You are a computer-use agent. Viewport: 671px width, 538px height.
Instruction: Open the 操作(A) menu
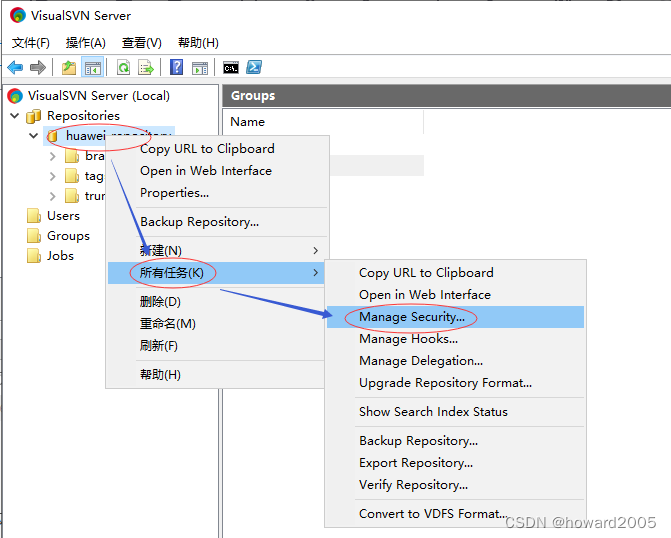[86, 43]
